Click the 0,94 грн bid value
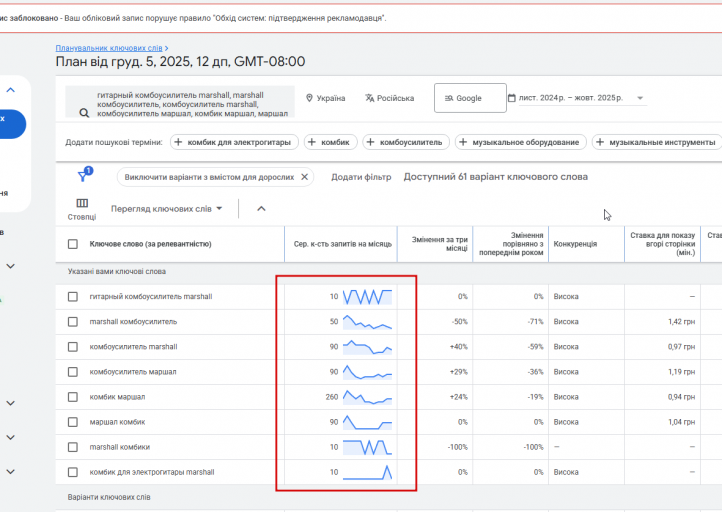This screenshot has width=722, height=512. point(681,397)
